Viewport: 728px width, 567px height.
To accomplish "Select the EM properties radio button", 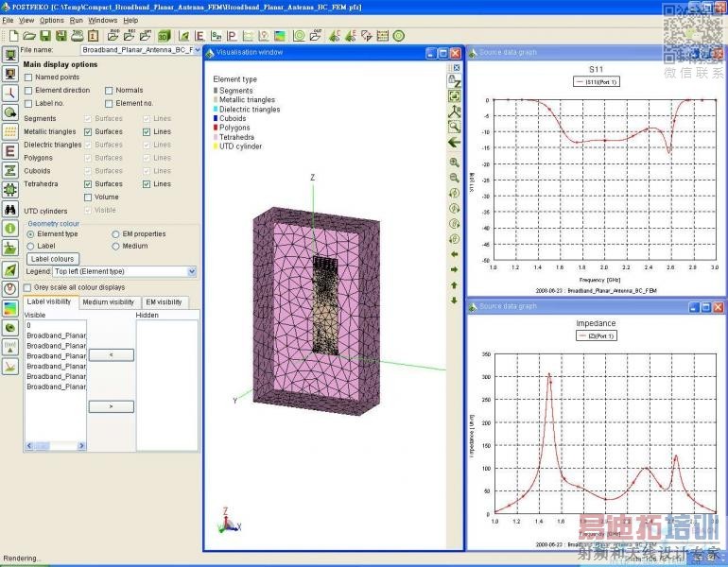I will click(115, 234).
